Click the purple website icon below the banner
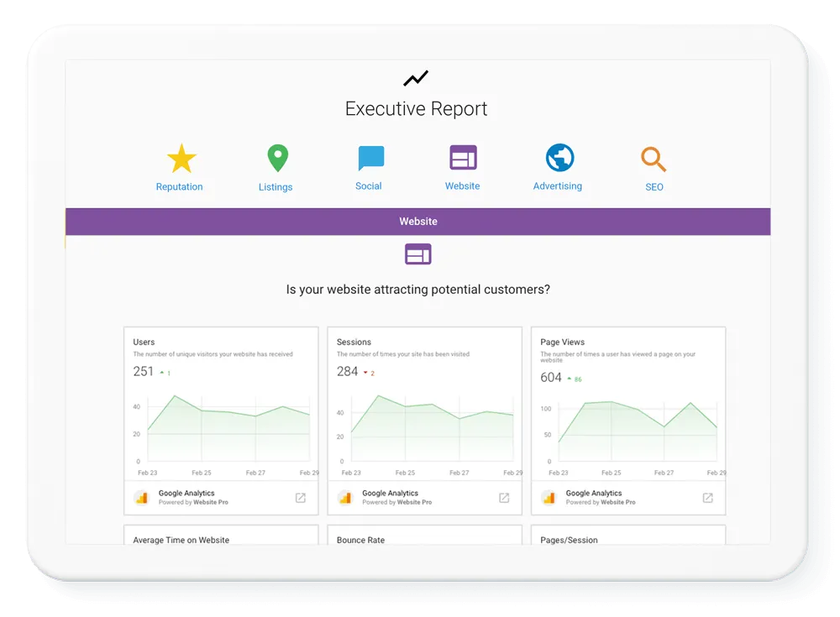Image resolution: width=840 pixels, height=617 pixels. [417, 254]
